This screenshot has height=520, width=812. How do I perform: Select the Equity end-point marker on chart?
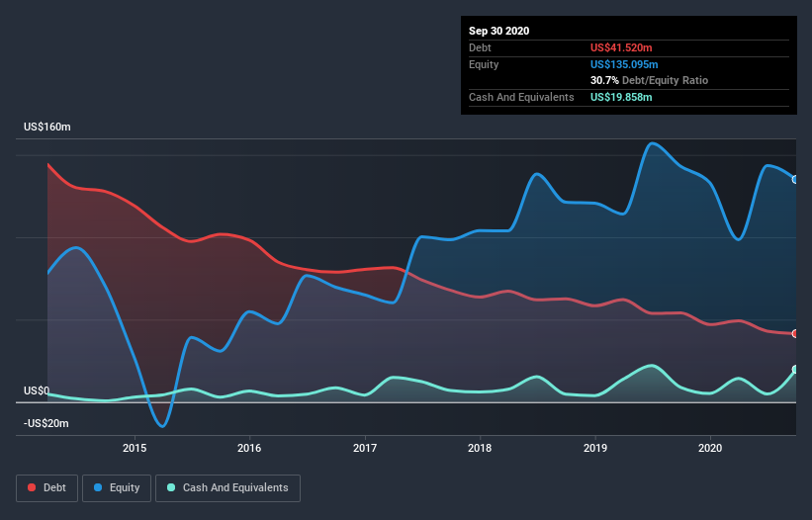(795, 180)
